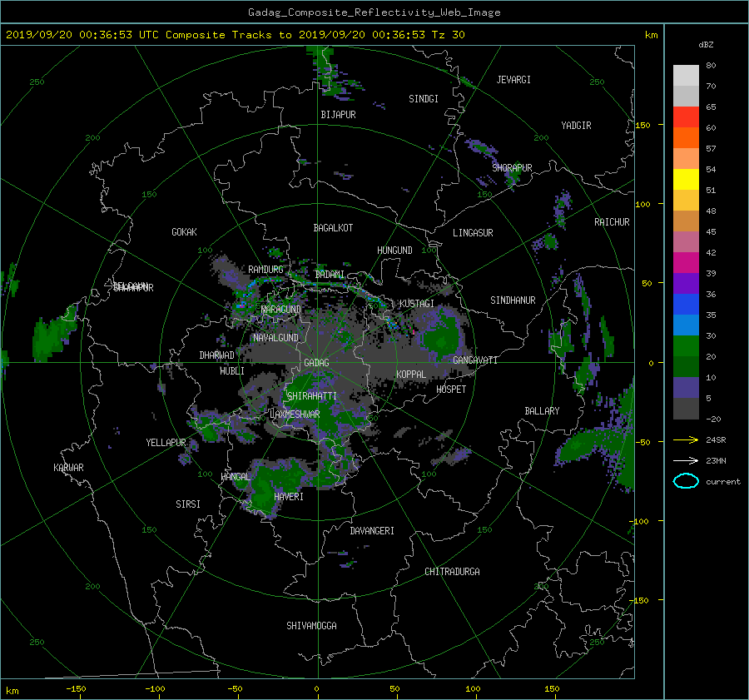Click the LINGASUR city label
Viewport: 749px width, 700px height.
pyautogui.click(x=473, y=233)
